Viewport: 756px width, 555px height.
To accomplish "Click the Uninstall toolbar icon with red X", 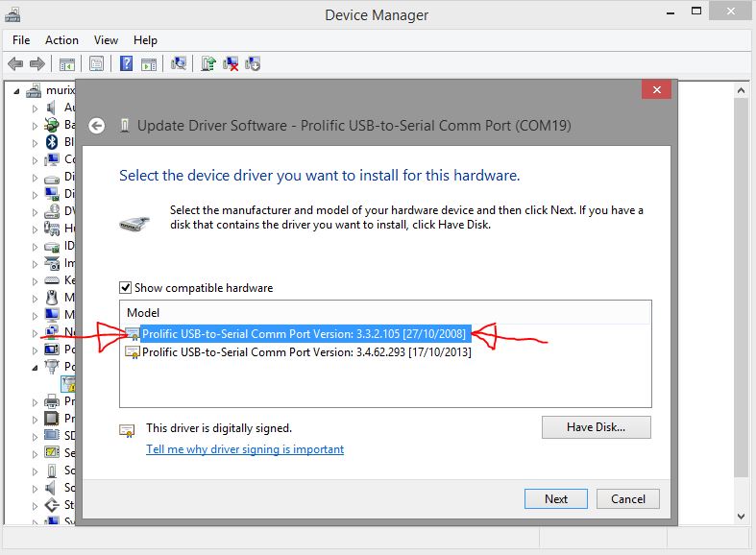I will pyautogui.click(x=231, y=64).
